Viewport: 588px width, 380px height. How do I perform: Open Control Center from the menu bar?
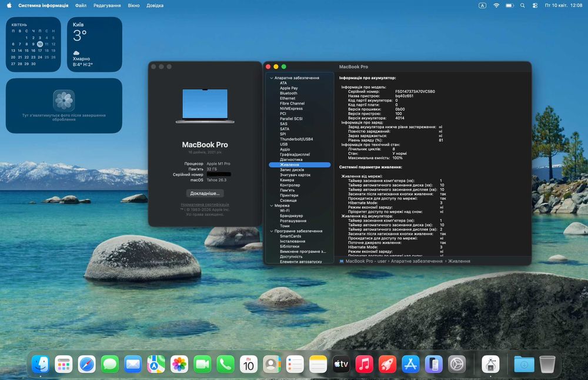534,5
